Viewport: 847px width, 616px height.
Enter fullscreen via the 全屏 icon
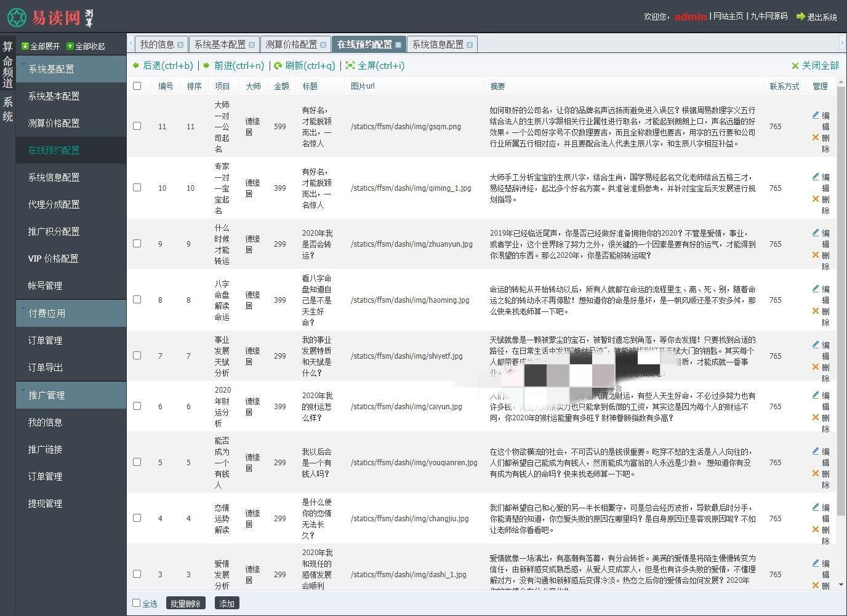(350, 65)
